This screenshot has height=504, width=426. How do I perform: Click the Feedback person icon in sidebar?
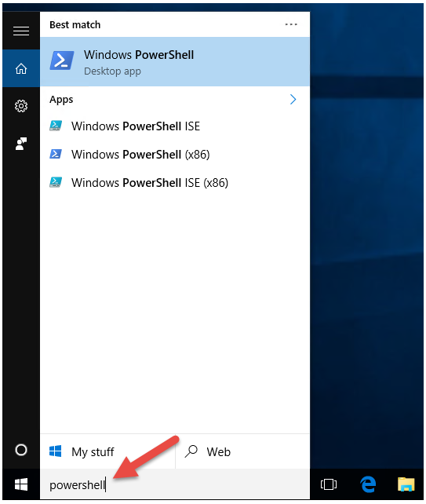[x=21, y=144]
